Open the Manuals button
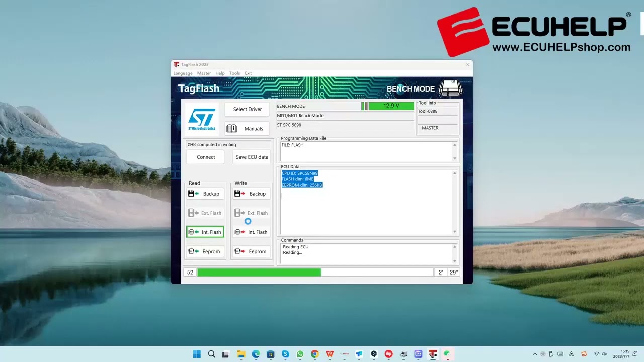644x362 pixels. 247,128
